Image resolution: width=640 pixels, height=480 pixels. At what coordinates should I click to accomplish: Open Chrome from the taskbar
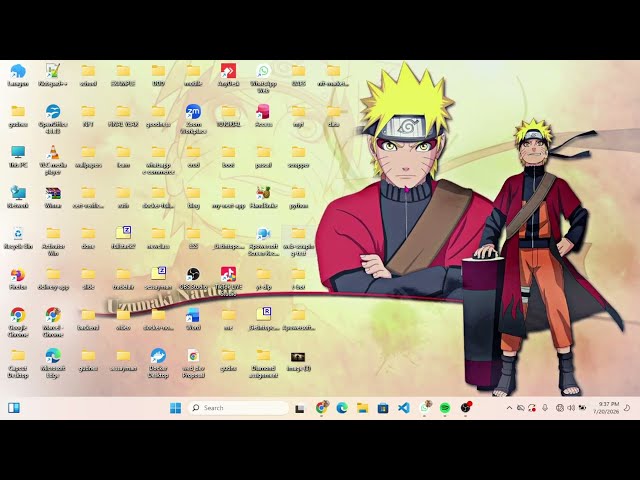point(322,408)
